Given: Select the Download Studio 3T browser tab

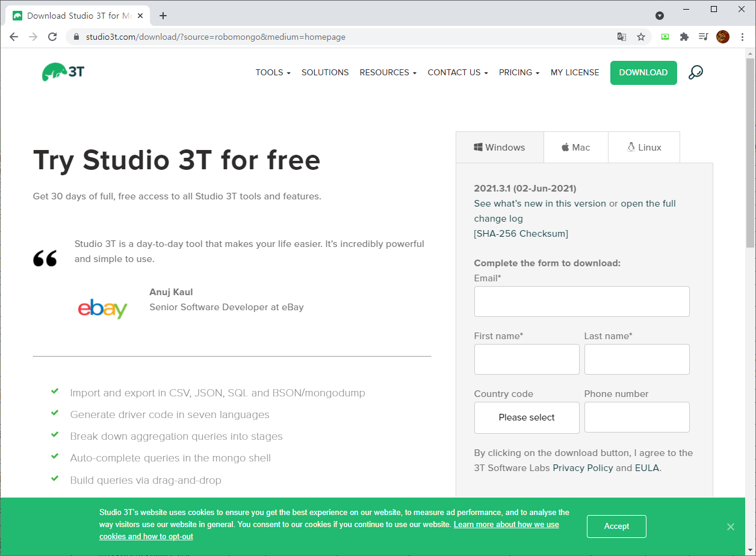Looking at the screenshot, I should coord(77,16).
